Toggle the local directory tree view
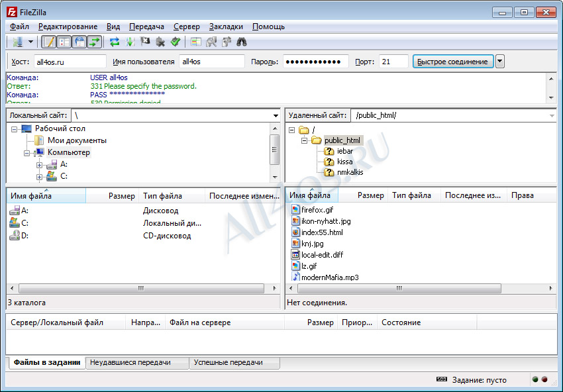The width and height of the screenshot is (563, 392). tap(64, 42)
